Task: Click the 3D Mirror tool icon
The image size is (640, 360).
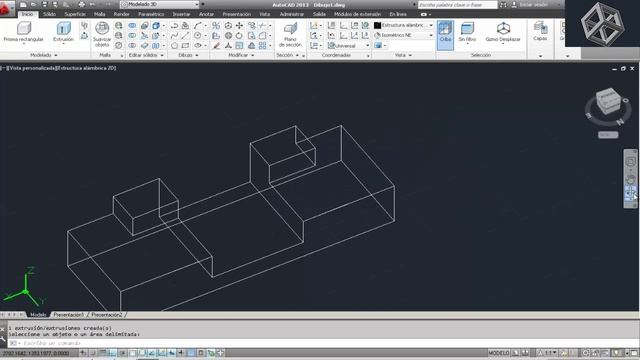Action: tap(216, 26)
